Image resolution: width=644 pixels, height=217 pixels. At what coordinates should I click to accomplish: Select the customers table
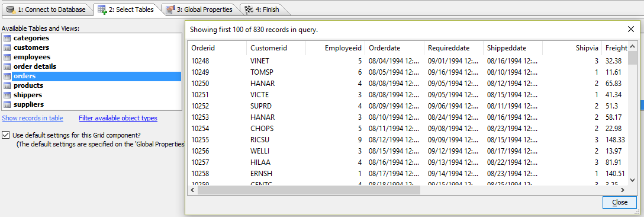[31, 48]
